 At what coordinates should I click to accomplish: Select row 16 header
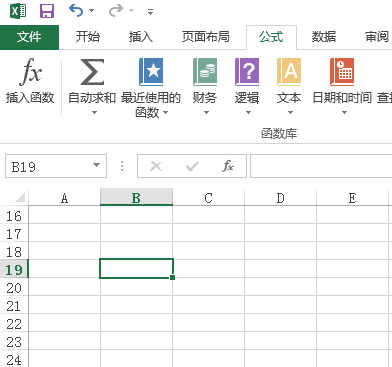coord(14,216)
